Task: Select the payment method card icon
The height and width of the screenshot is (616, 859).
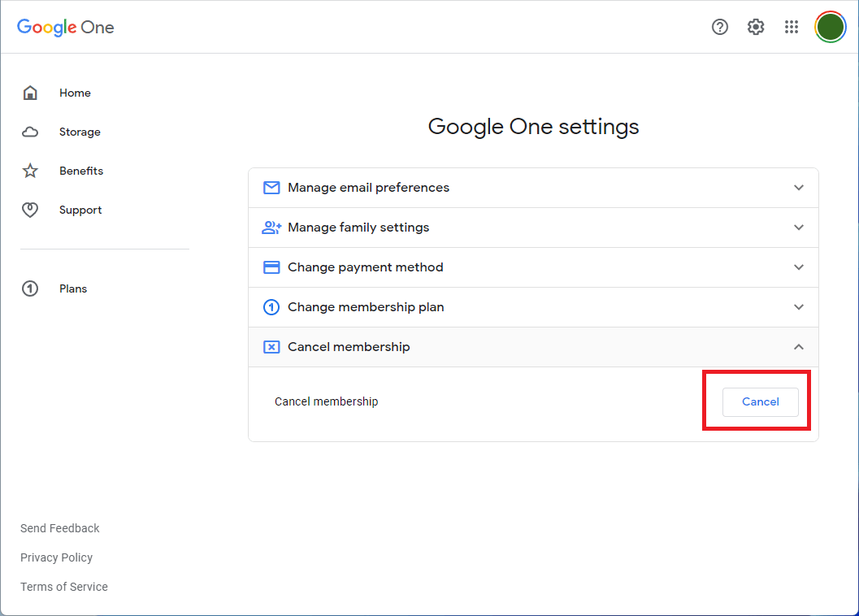Action: (x=271, y=267)
